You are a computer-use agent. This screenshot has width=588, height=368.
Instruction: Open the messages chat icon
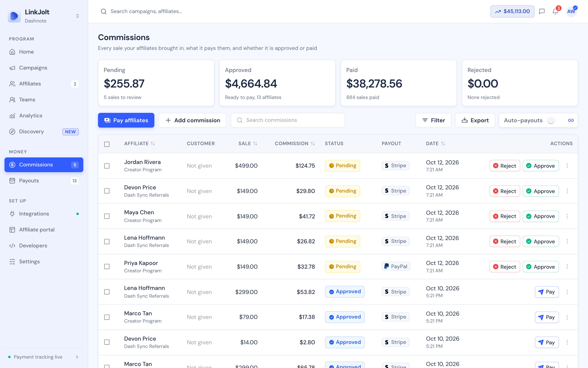(x=542, y=11)
